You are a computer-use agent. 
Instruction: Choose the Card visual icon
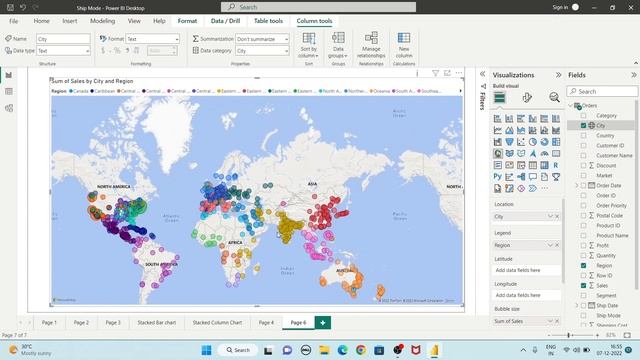556,153
